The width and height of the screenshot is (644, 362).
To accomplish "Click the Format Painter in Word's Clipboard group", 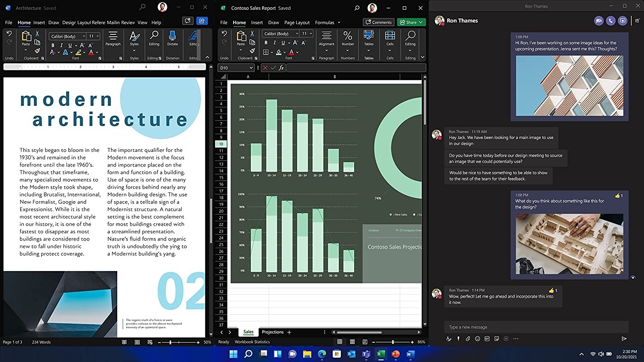I will 37,51.
